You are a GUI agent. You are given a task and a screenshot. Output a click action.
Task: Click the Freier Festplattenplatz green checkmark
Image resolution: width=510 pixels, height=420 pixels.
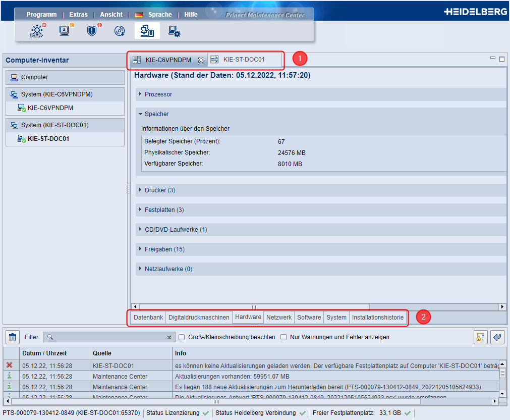[408, 413]
